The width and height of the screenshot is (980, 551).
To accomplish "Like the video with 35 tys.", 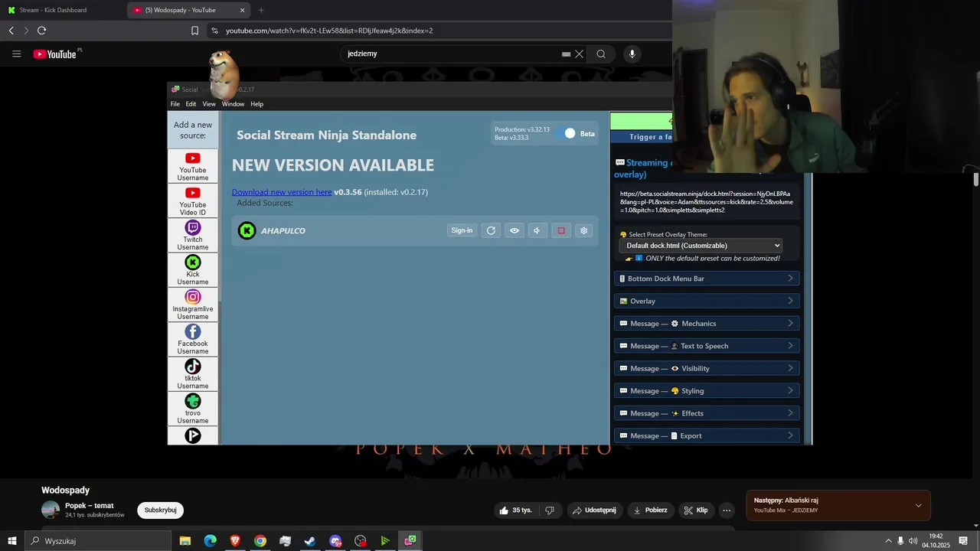I will click(x=515, y=510).
